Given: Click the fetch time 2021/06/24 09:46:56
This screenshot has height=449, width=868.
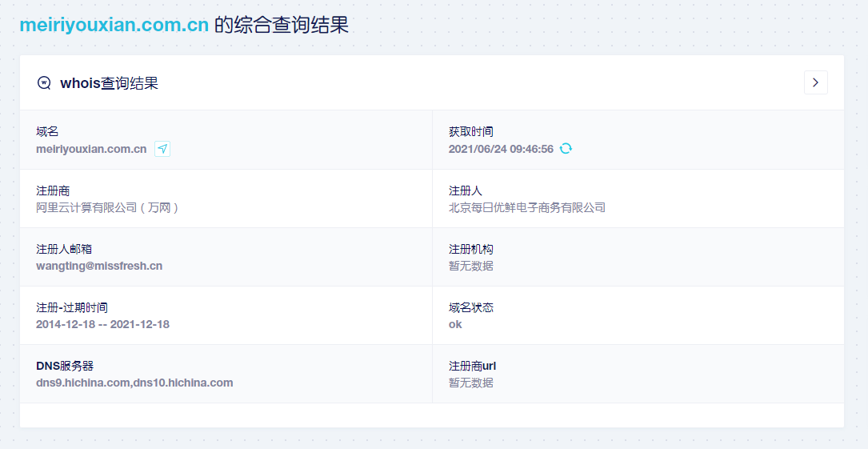Looking at the screenshot, I should (x=501, y=149).
